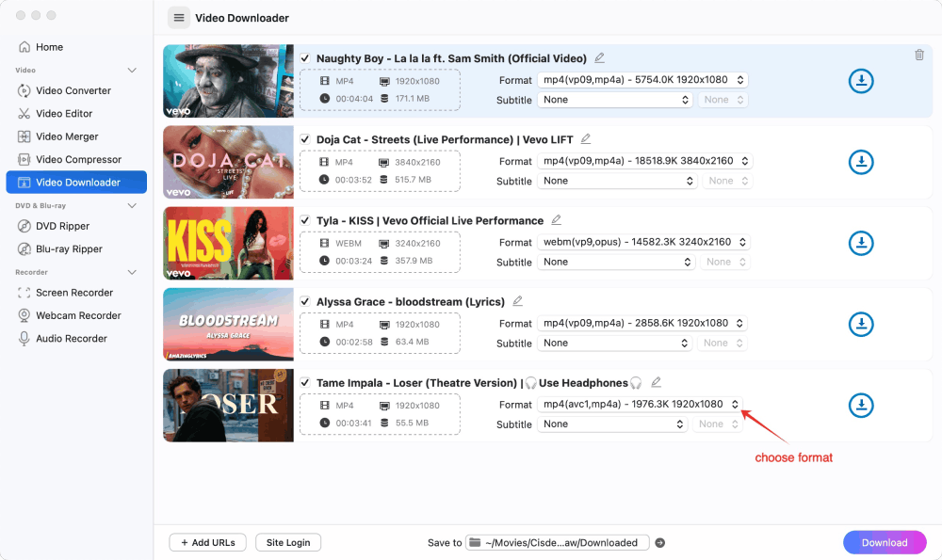Download the Tame Impala Loser video via its icon

pyautogui.click(x=861, y=405)
